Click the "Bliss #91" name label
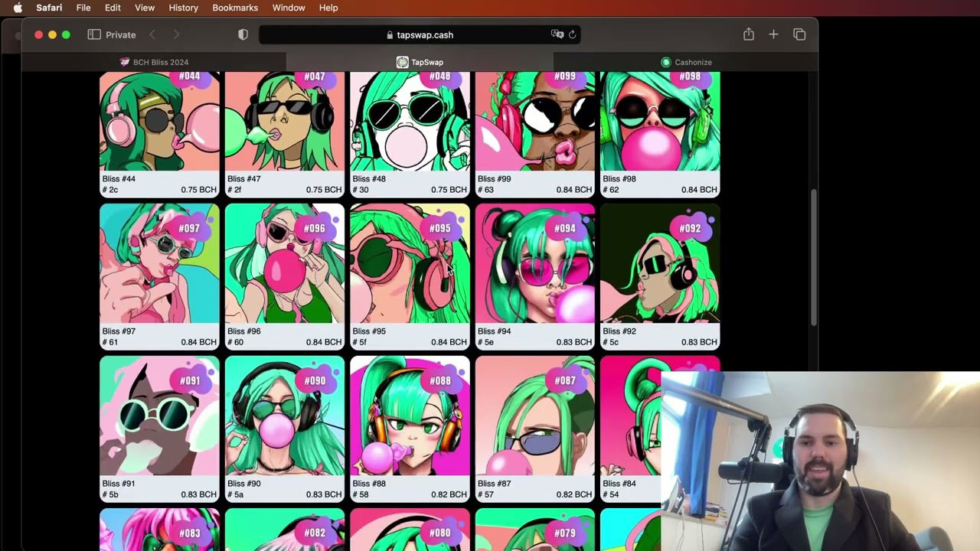The width and height of the screenshot is (980, 551). coord(119,484)
